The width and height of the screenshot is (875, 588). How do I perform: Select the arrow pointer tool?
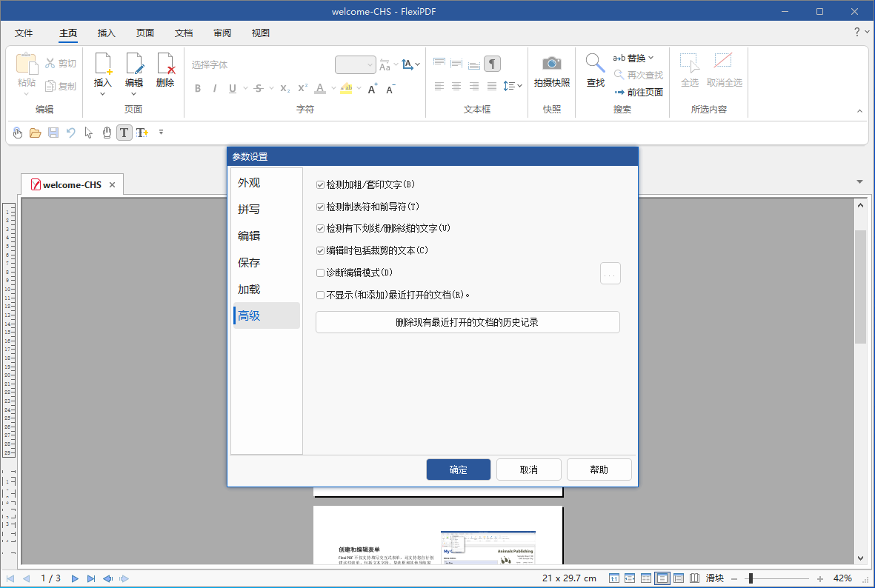89,133
